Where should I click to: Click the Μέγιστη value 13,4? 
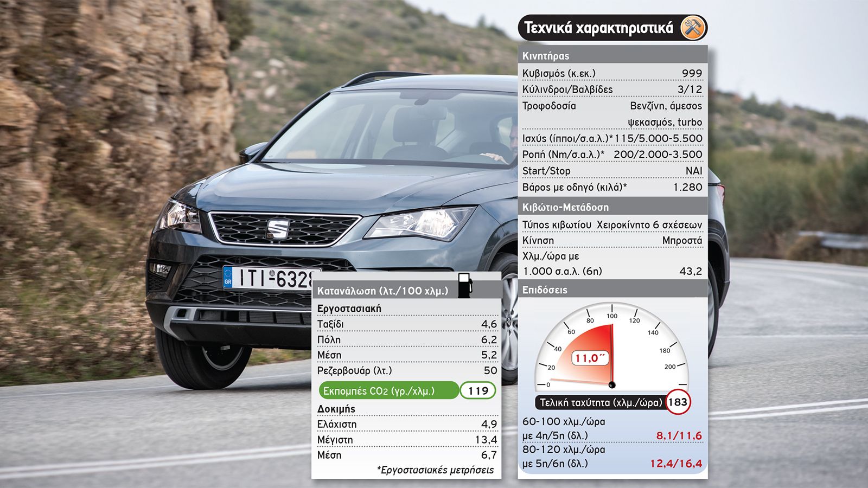point(486,440)
